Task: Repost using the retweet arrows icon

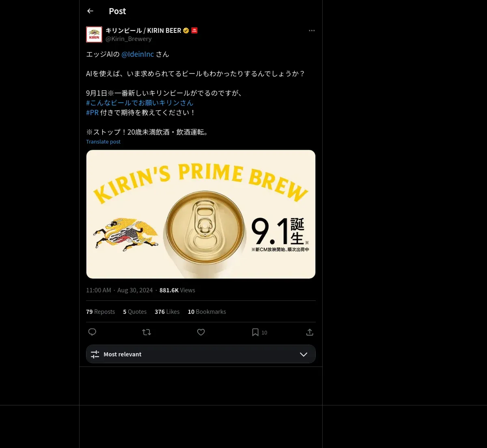Action: coord(147,332)
